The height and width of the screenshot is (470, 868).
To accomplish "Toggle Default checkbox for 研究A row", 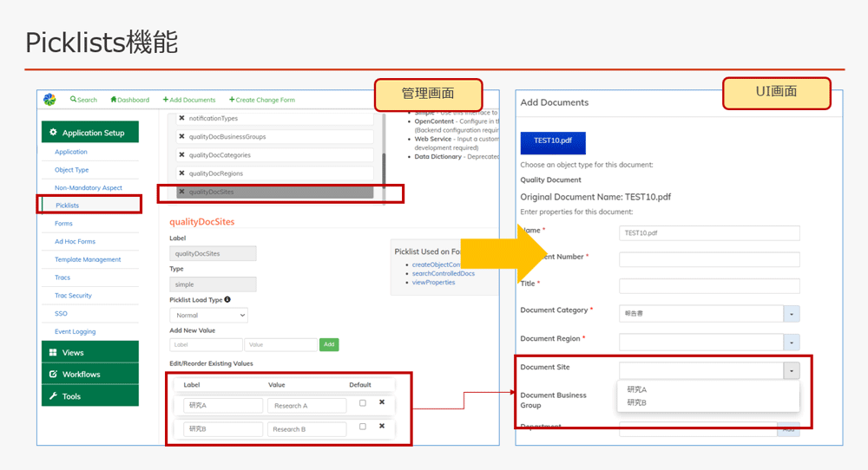I will pyautogui.click(x=363, y=403).
